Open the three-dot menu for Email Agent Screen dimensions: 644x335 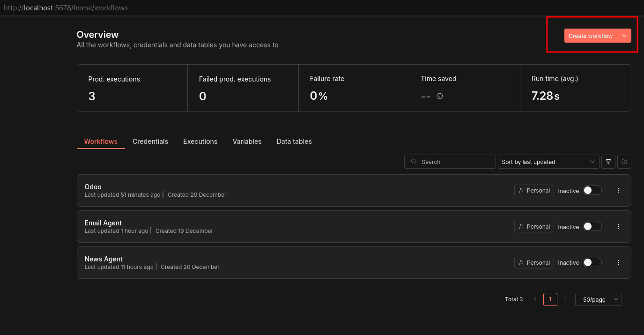(x=618, y=226)
